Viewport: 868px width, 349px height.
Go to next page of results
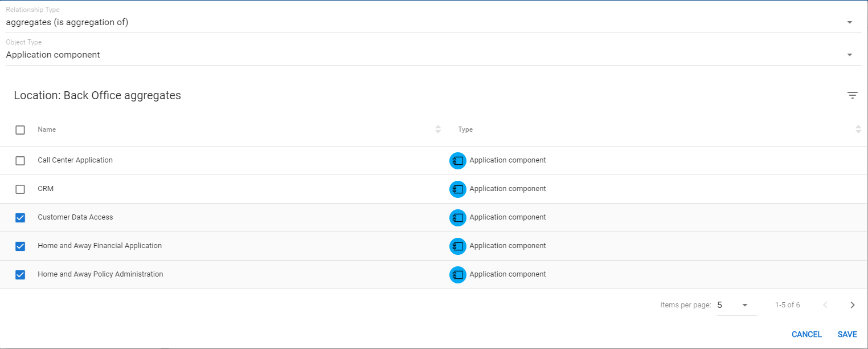point(852,305)
